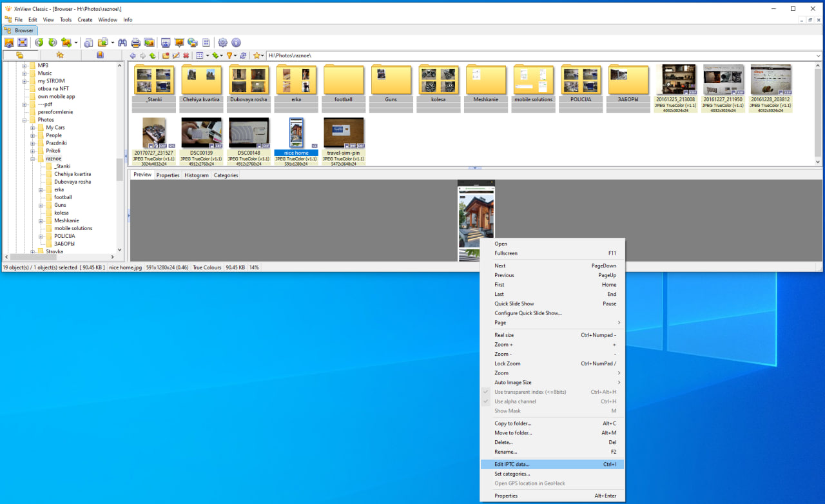
Task: Click the red X delete icon
Action: pos(186,55)
